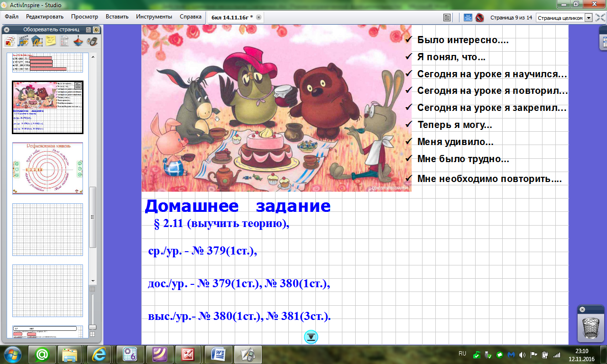Switch to ActivInspire taskbar button

pyautogui.click(x=248, y=355)
